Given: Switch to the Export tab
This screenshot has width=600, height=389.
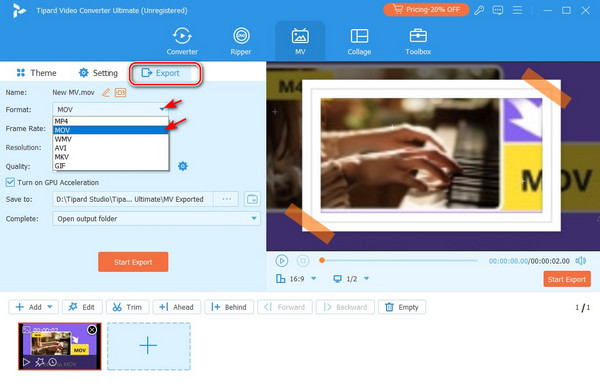Looking at the screenshot, I should click(x=160, y=73).
